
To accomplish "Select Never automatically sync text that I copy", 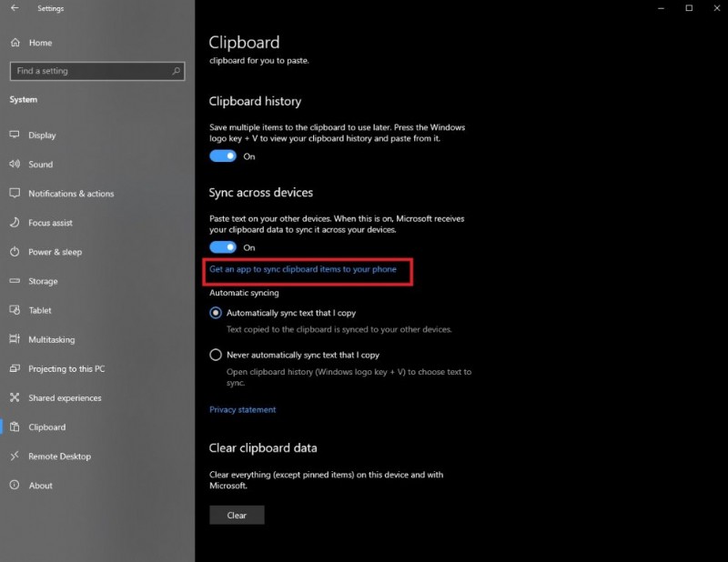I will [215, 355].
